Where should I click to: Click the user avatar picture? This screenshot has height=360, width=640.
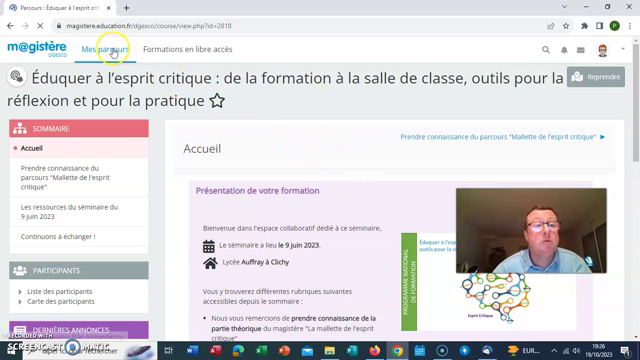602,50
